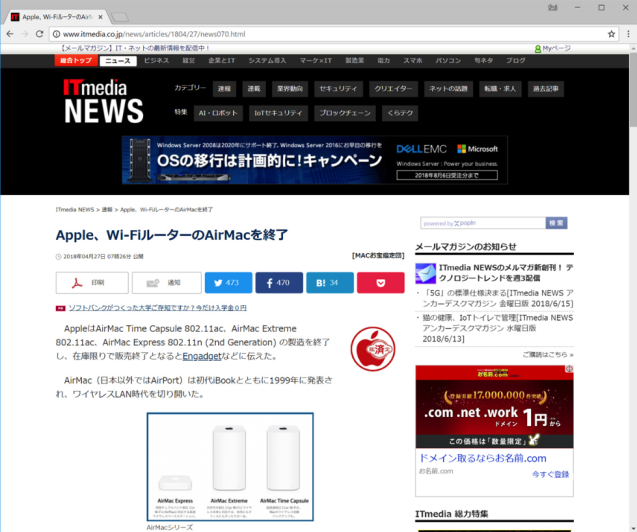The height and width of the screenshot is (532, 637).
Task: Open the 速報 category button
Action: coord(224,89)
